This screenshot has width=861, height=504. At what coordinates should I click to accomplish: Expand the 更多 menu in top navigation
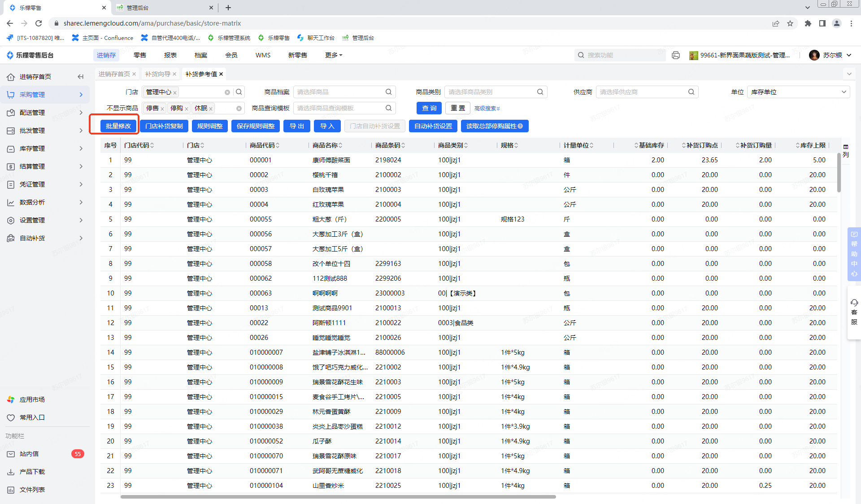[x=333, y=55]
